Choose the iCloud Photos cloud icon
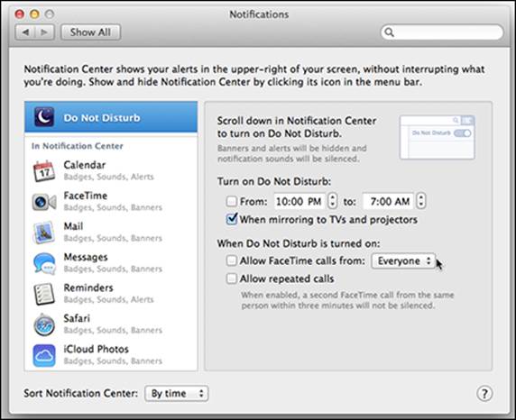The image size is (516, 420). point(44,355)
